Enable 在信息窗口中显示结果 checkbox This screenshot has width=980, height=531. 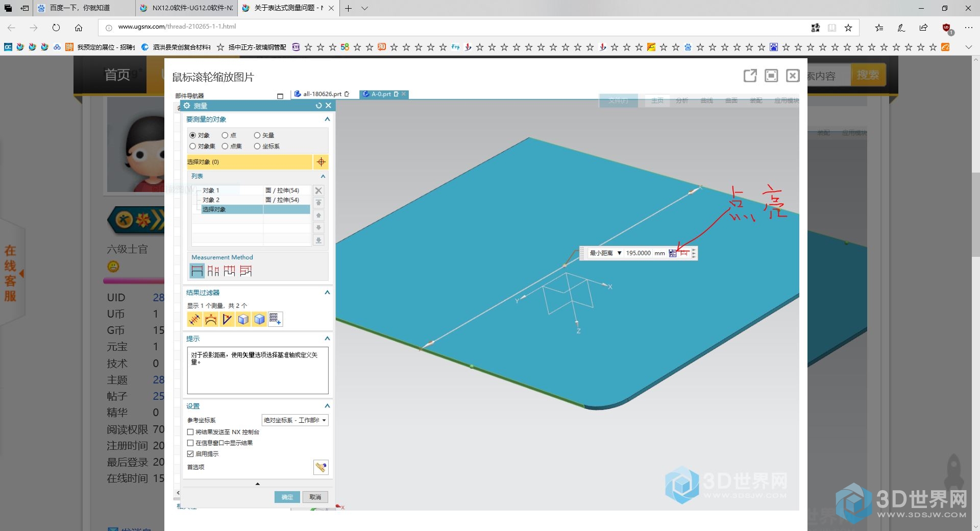click(190, 443)
